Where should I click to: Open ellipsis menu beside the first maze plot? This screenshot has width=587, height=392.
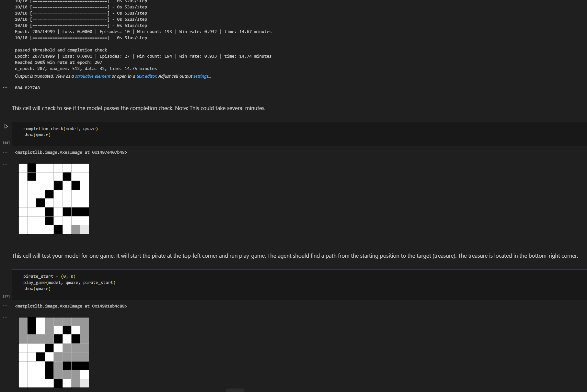pos(5,164)
